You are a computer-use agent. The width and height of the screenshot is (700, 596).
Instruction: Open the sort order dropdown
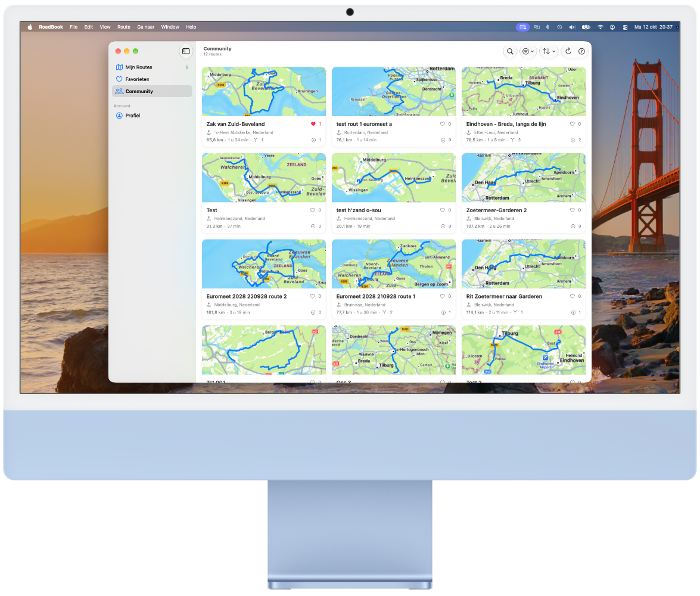pos(549,51)
